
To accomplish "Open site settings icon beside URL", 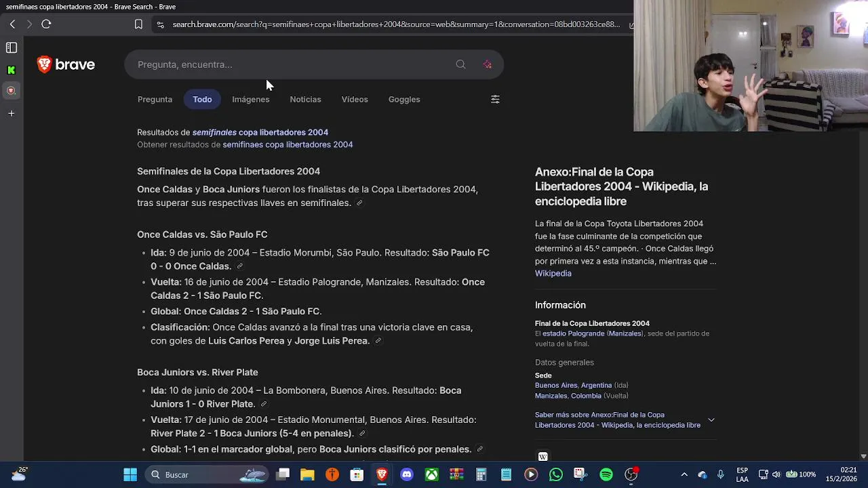I will pos(160,24).
